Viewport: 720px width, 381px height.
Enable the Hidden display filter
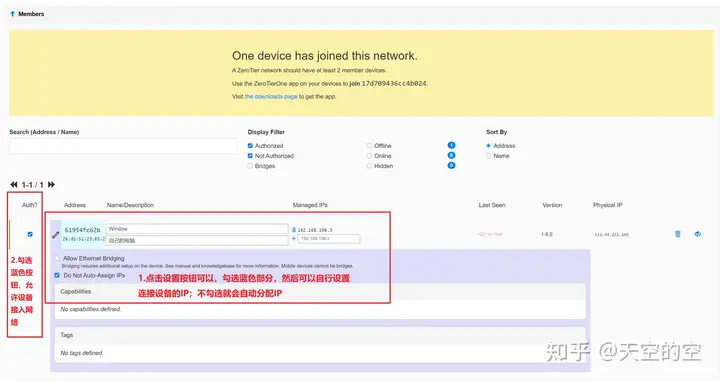369,166
